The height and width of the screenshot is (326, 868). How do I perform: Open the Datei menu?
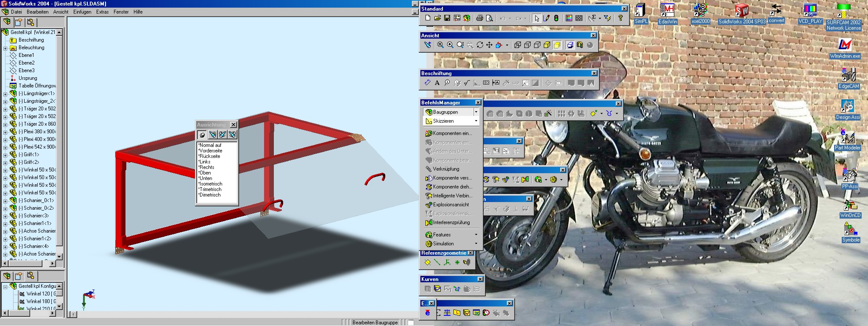click(x=16, y=12)
